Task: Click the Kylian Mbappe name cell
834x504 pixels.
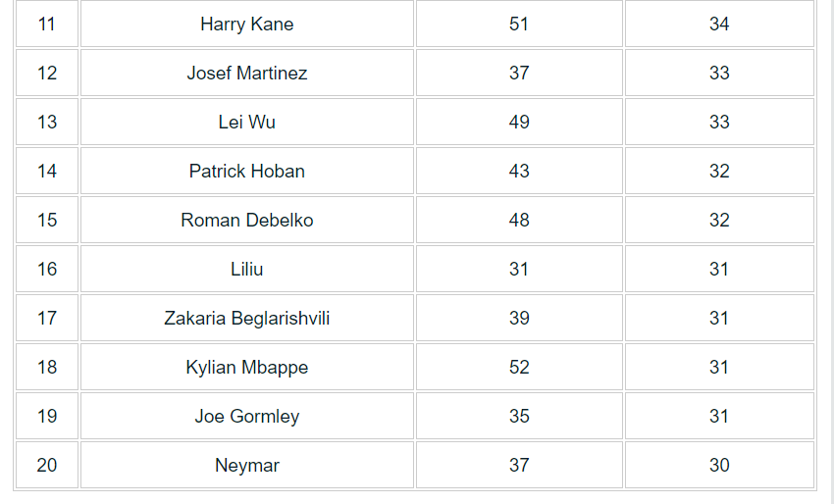Action: (247, 367)
